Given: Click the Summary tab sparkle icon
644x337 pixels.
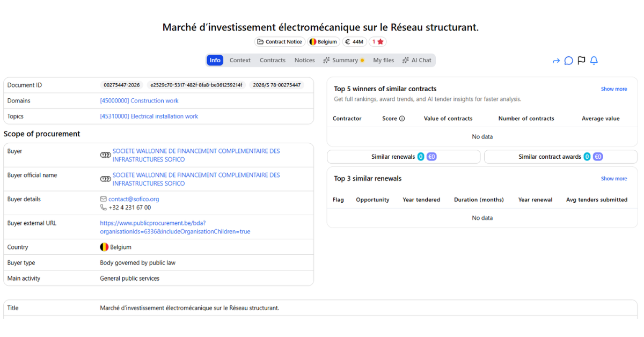Looking at the screenshot, I should [x=326, y=61].
